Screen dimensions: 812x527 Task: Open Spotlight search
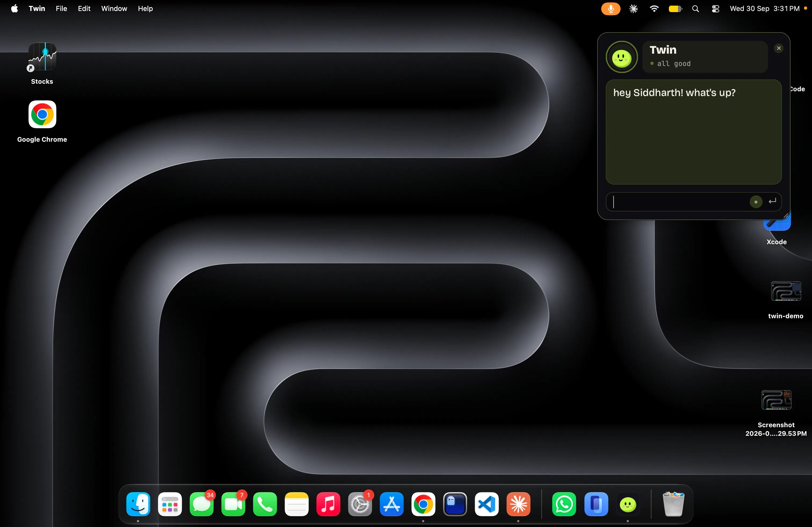coord(696,9)
